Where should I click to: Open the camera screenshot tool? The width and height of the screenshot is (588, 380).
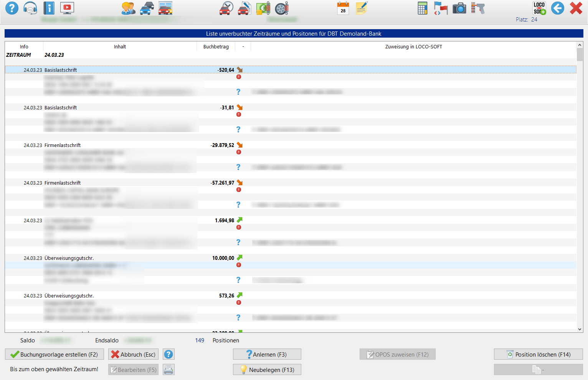(459, 8)
